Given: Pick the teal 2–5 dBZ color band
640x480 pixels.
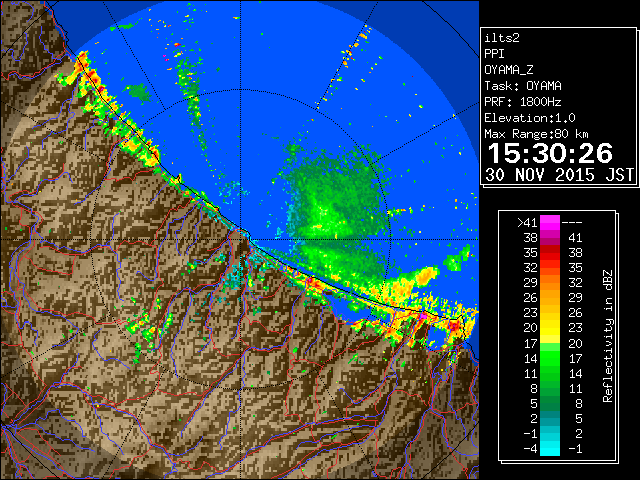Looking at the screenshot, I should [550, 418].
